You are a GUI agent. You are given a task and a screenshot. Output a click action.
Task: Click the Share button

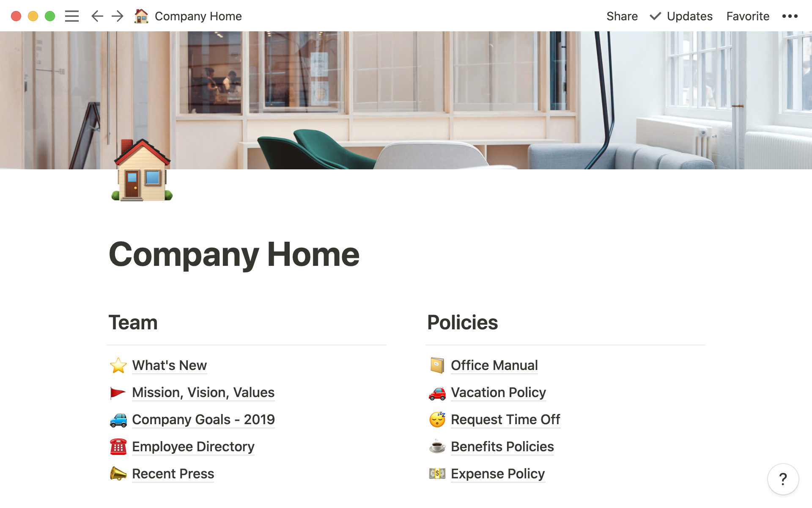pyautogui.click(x=622, y=16)
